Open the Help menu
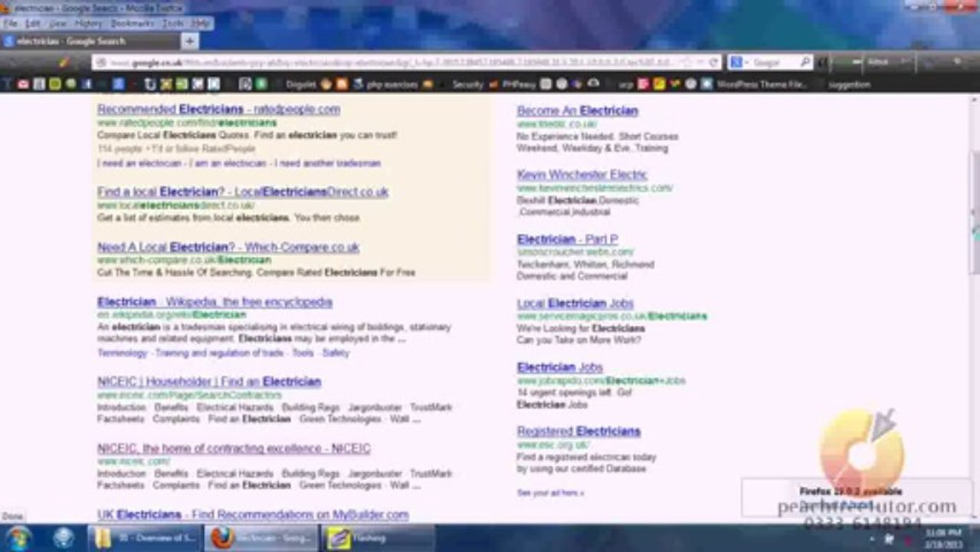Image resolution: width=980 pixels, height=552 pixels. click(200, 24)
